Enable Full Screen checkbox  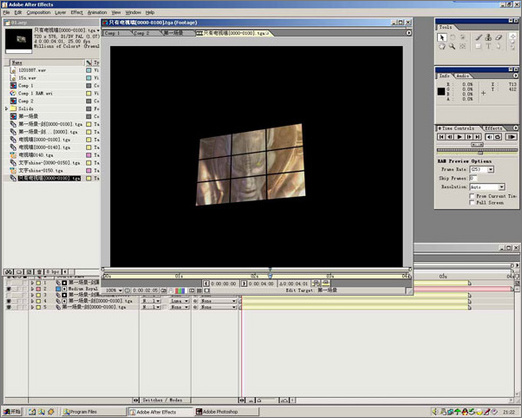pyautogui.click(x=472, y=203)
